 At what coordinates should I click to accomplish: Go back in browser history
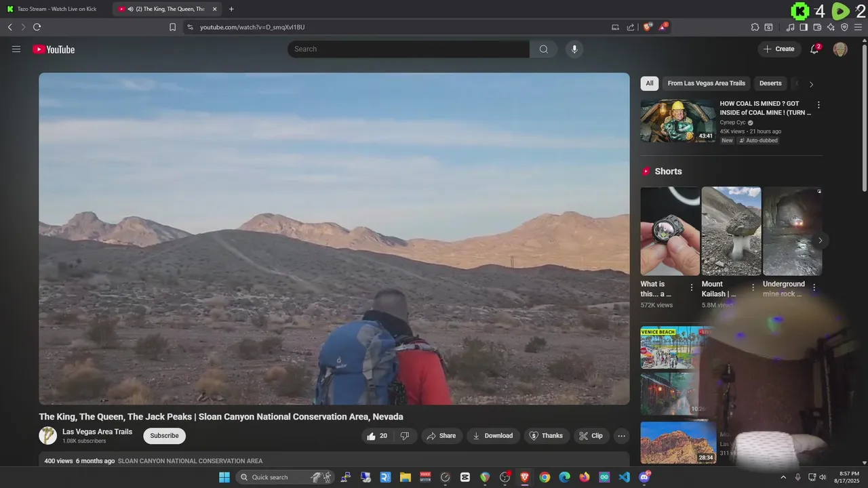click(9, 27)
